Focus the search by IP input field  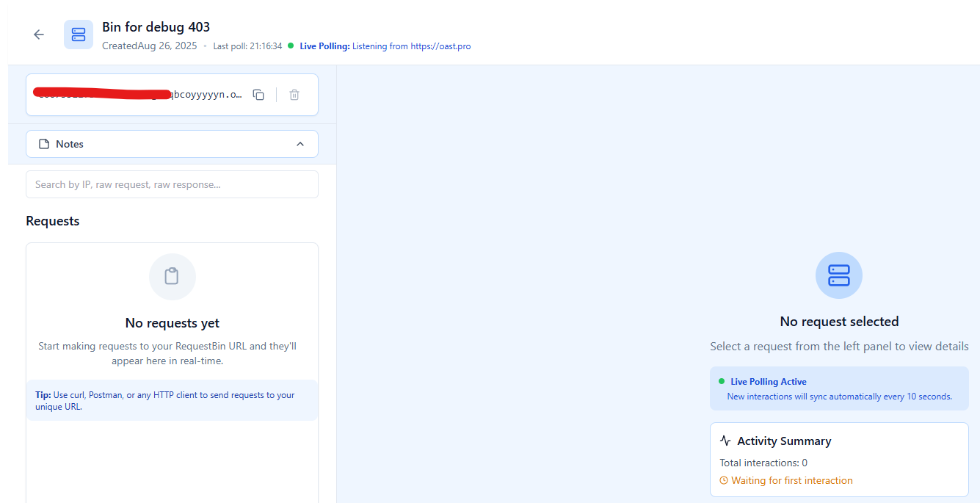(x=172, y=184)
